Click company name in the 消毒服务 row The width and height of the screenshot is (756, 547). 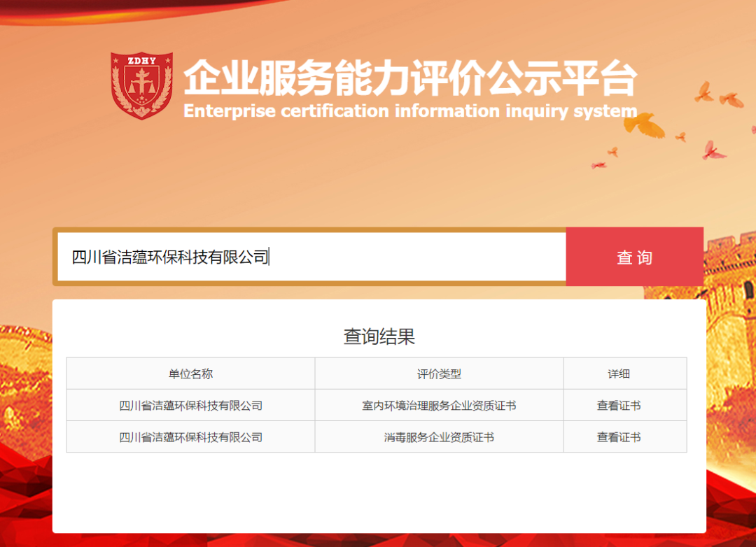point(190,437)
